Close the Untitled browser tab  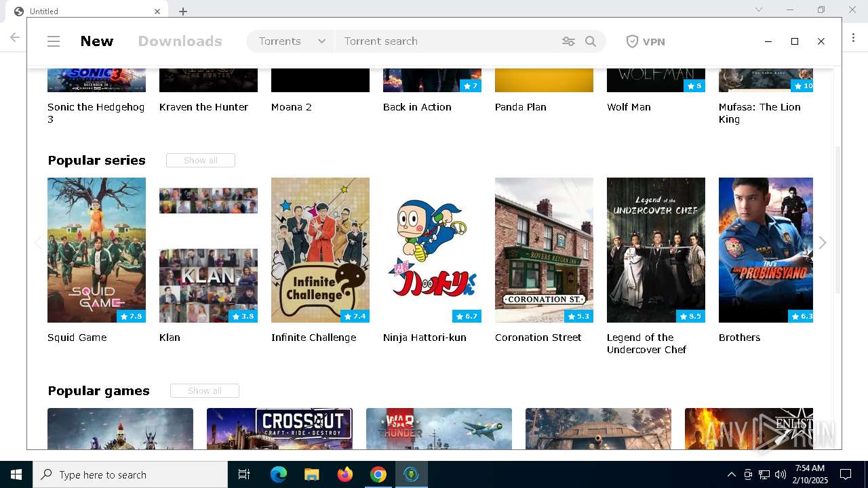coord(157,11)
